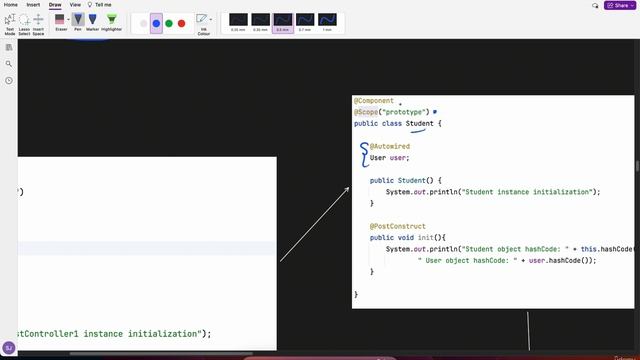The image size is (640, 360).
Task: Click the @Component annotation text
Action: [x=374, y=101]
